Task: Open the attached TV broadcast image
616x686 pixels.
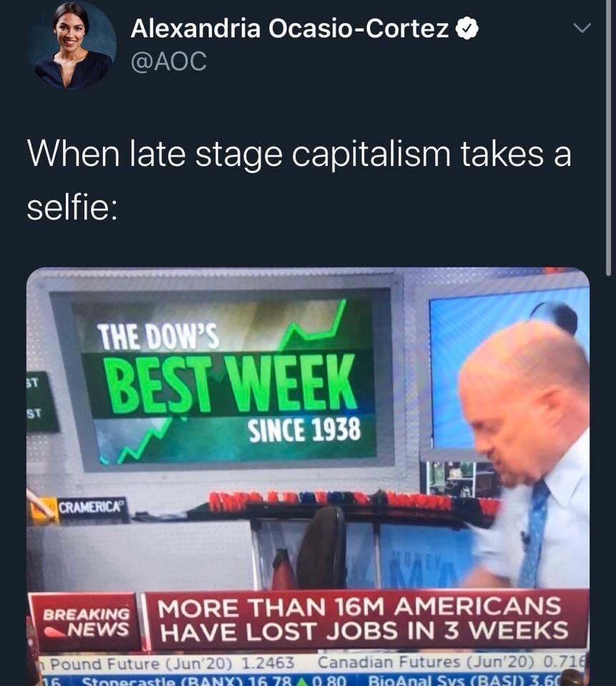Action: [308, 476]
